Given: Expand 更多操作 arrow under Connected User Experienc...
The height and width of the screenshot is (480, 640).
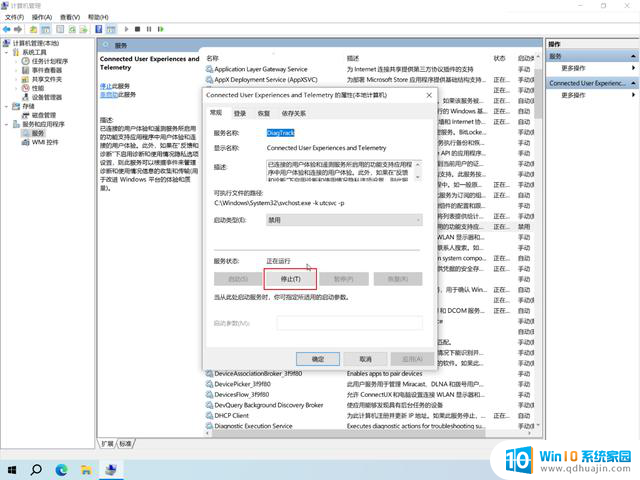Looking at the screenshot, I should click(x=633, y=95).
